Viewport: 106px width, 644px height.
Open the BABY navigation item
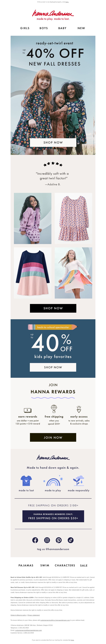click(62, 28)
